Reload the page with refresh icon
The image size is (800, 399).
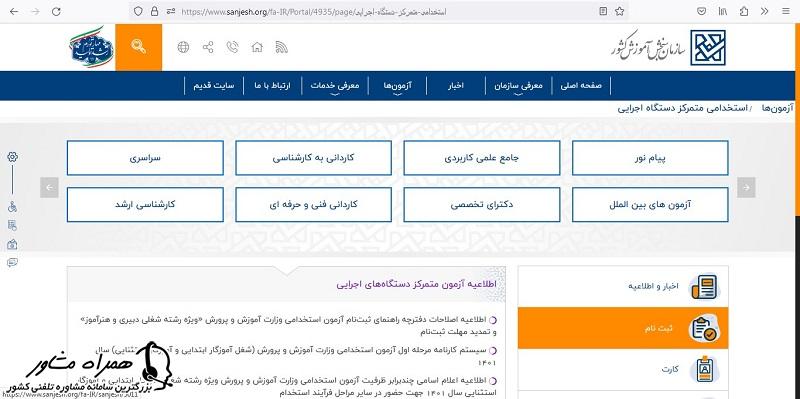tap(56, 11)
